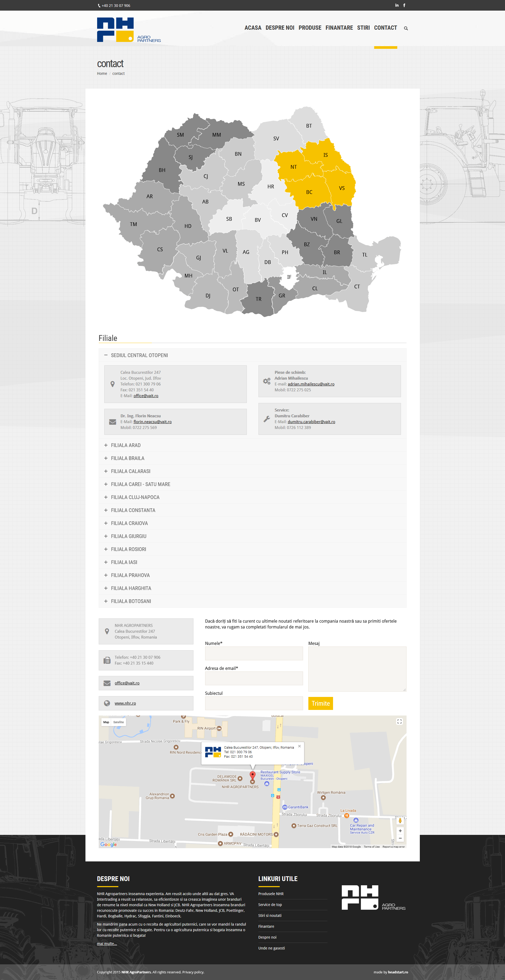Open DESPRE NOI menu item
The width and height of the screenshot is (505, 980).
(x=280, y=28)
